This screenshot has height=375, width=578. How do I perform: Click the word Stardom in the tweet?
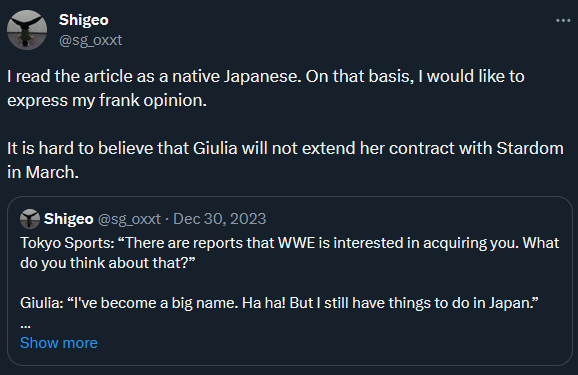(x=530, y=148)
